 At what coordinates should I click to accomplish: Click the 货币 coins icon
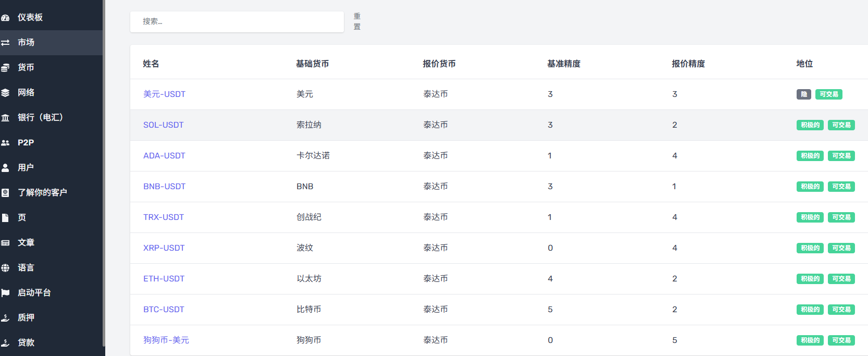tap(5, 68)
